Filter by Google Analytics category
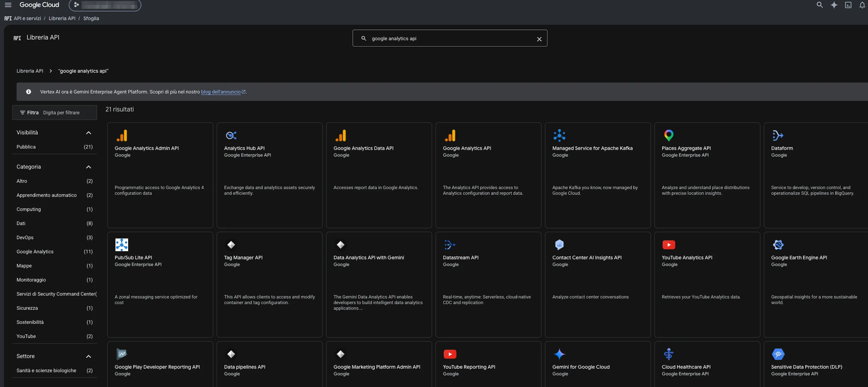The image size is (868, 387). pos(55,252)
